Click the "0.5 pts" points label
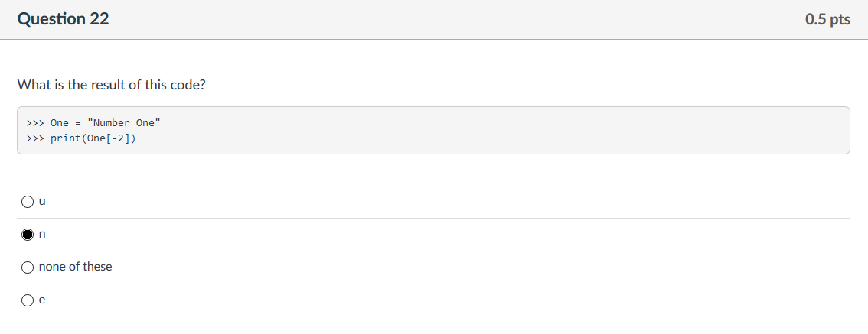Screen dimensions: 868x334 click(827, 19)
